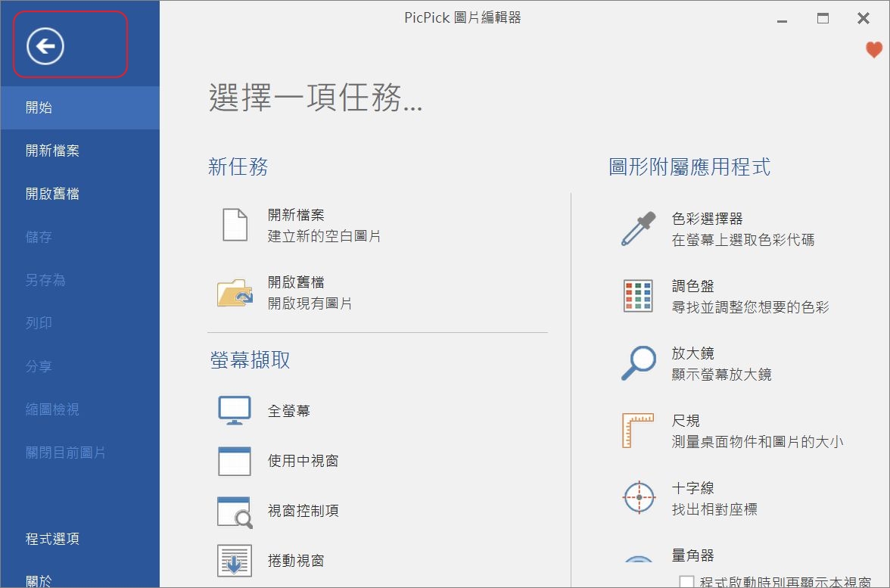This screenshot has width=890, height=588.
Task: Select 開始 in the blue sidebar
Action: coord(80,107)
